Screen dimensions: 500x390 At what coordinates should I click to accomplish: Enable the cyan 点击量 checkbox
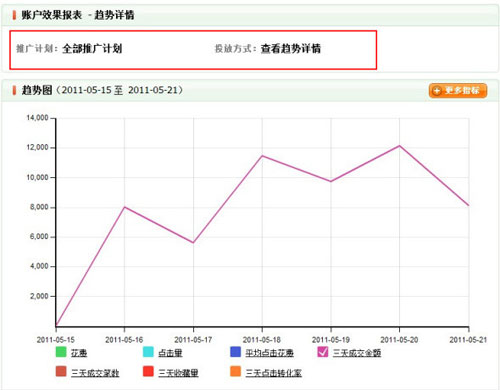click(x=148, y=352)
